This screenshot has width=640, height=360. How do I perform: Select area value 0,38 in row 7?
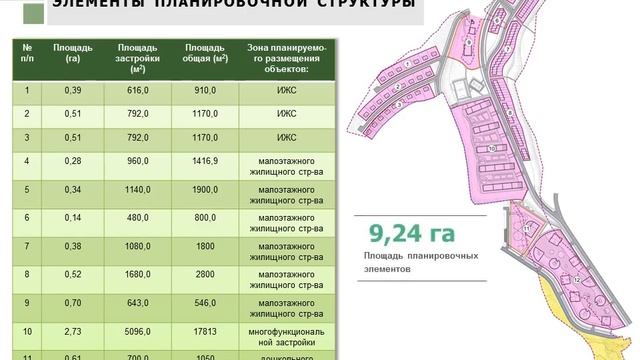[73, 247]
